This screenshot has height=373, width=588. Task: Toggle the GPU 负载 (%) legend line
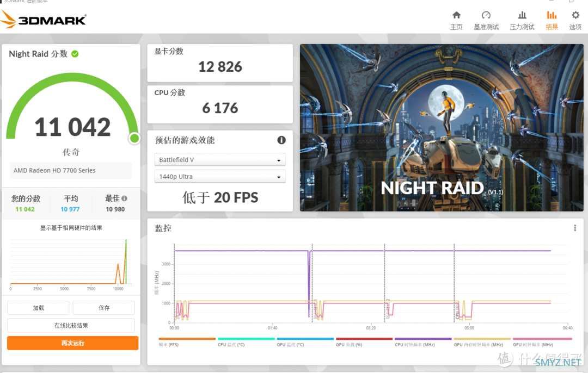click(364, 343)
